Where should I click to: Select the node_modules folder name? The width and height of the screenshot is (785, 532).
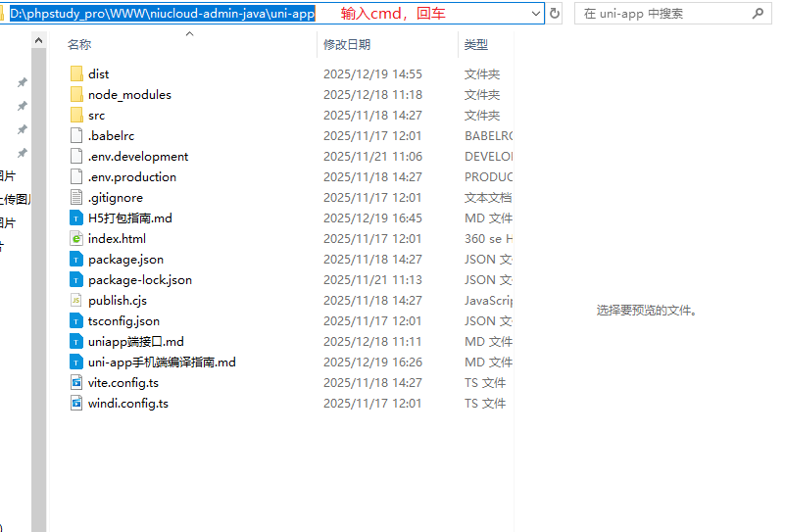[129, 95]
